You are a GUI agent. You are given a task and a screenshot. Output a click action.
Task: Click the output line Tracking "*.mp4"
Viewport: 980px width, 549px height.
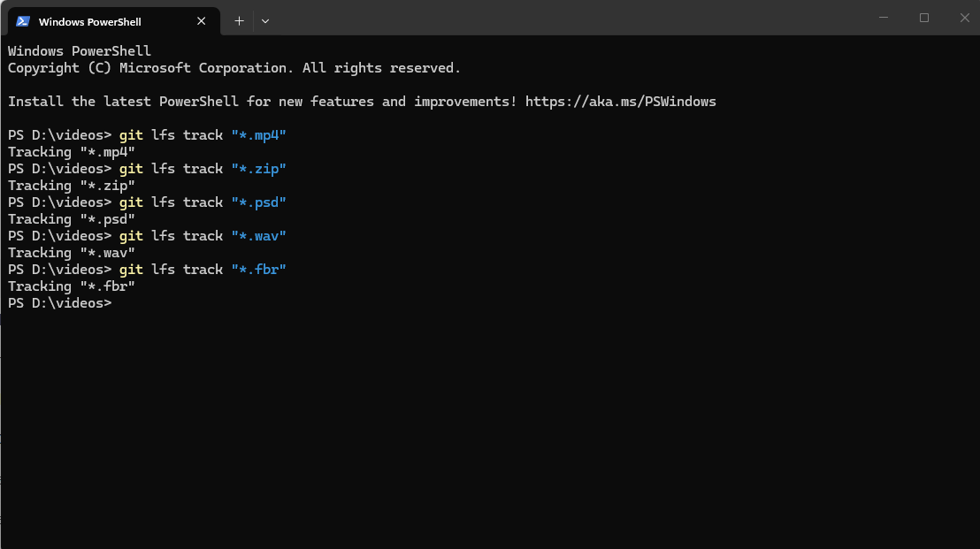click(x=72, y=152)
